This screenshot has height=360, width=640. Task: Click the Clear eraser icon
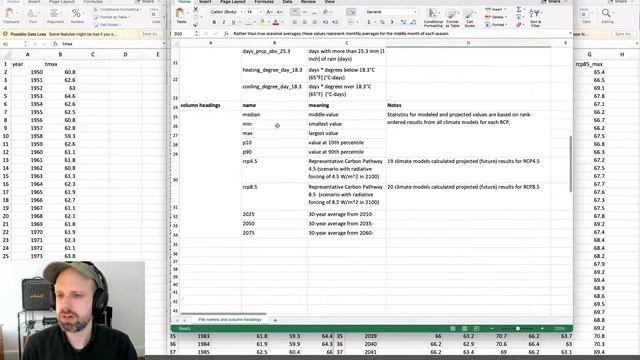tap(519, 25)
